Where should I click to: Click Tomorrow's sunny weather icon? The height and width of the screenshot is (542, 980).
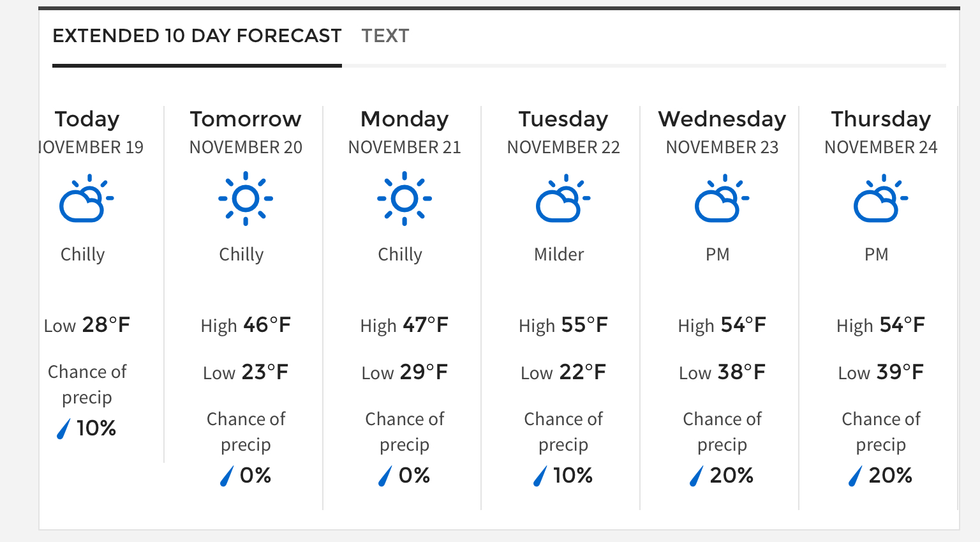tap(246, 199)
